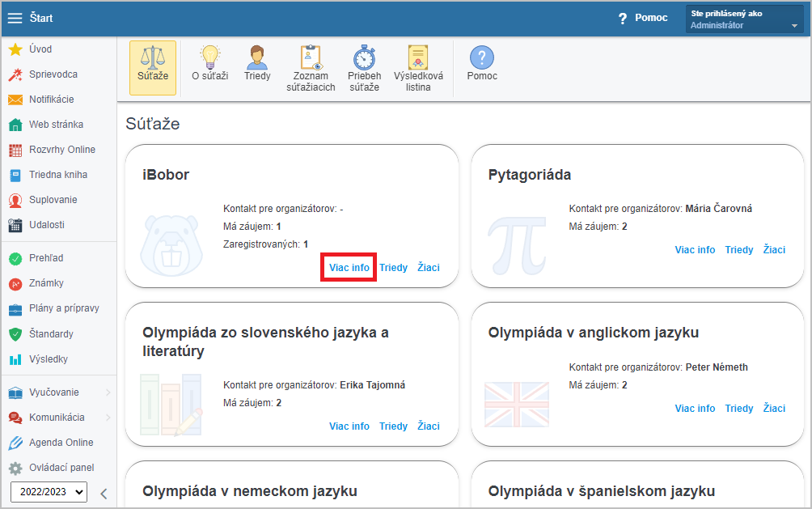
Task: Go to Rozvrhy Online menu item
Action: [62, 150]
